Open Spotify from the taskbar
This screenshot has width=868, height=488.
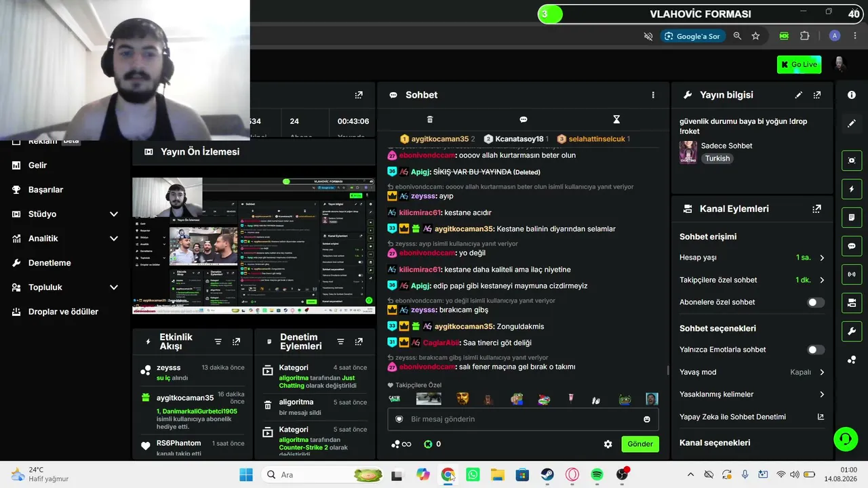coord(597,474)
